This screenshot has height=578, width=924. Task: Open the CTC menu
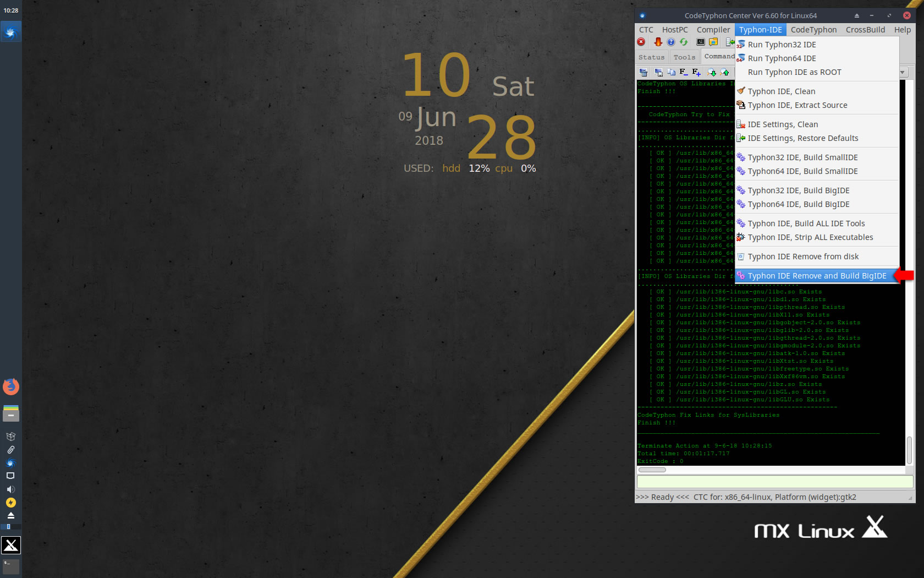click(646, 30)
